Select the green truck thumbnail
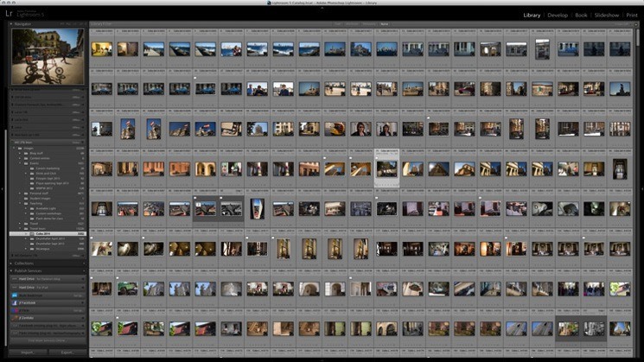This screenshot has width=644, height=362. [x=127, y=289]
